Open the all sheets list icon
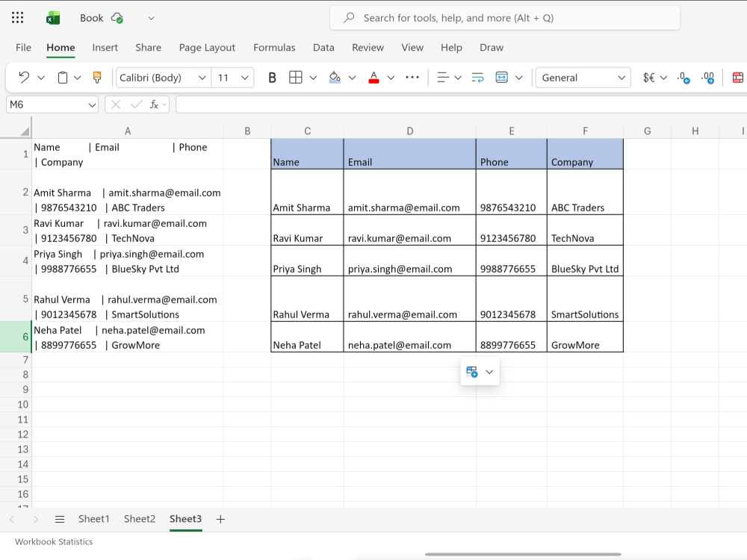The height and width of the screenshot is (560, 747). click(60, 519)
